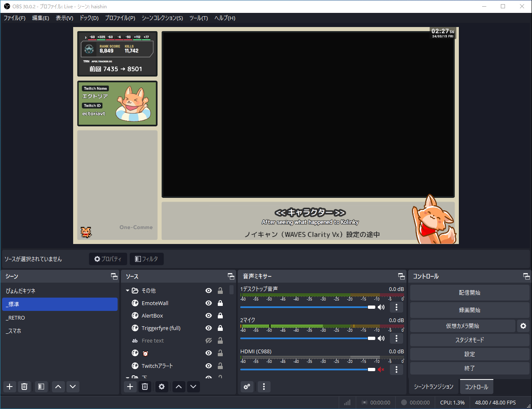Adjust the 1デスクトップ音声 volume slider
Image resolution: width=532 pixels, height=409 pixels.
[x=371, y=307]
